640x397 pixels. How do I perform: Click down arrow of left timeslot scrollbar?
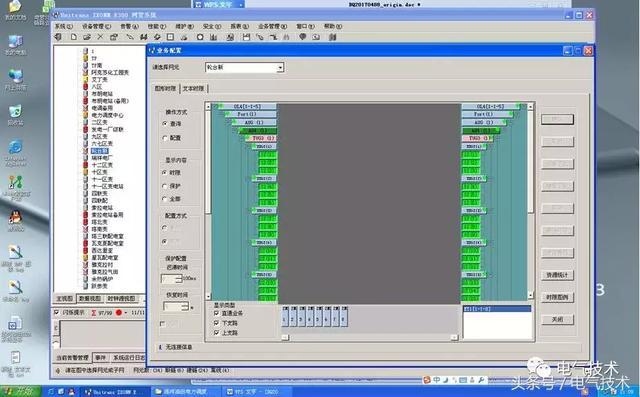click(x=208, y=296)
